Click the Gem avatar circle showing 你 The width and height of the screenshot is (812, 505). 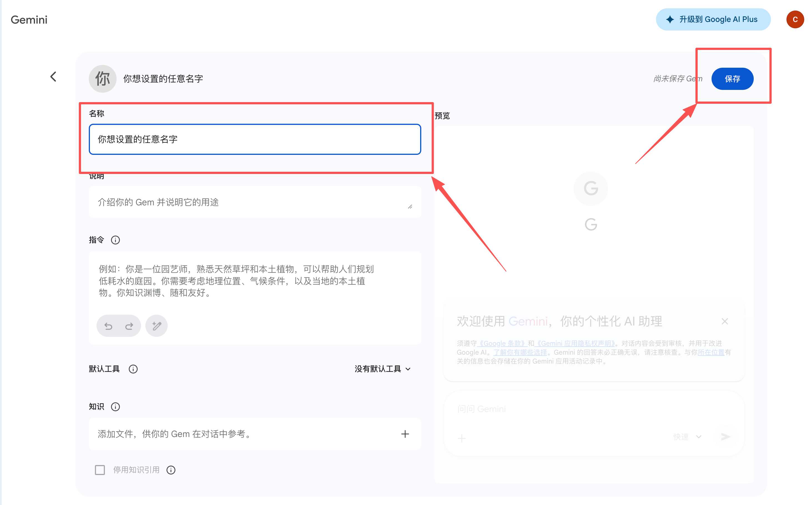pos(103,79)
